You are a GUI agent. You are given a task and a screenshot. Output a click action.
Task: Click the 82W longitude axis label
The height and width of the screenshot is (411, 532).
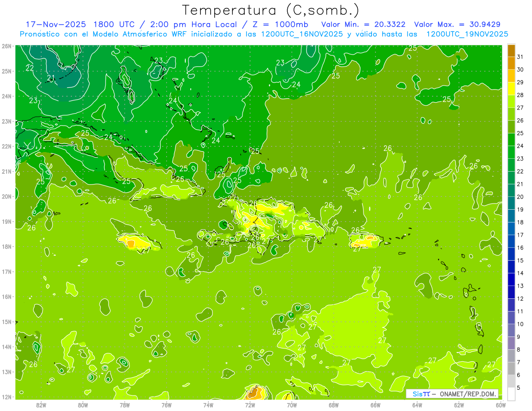41,405
